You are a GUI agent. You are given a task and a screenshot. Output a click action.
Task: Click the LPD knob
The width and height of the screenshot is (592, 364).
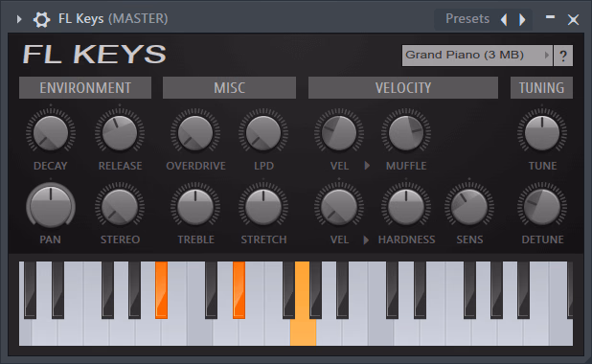263,133
